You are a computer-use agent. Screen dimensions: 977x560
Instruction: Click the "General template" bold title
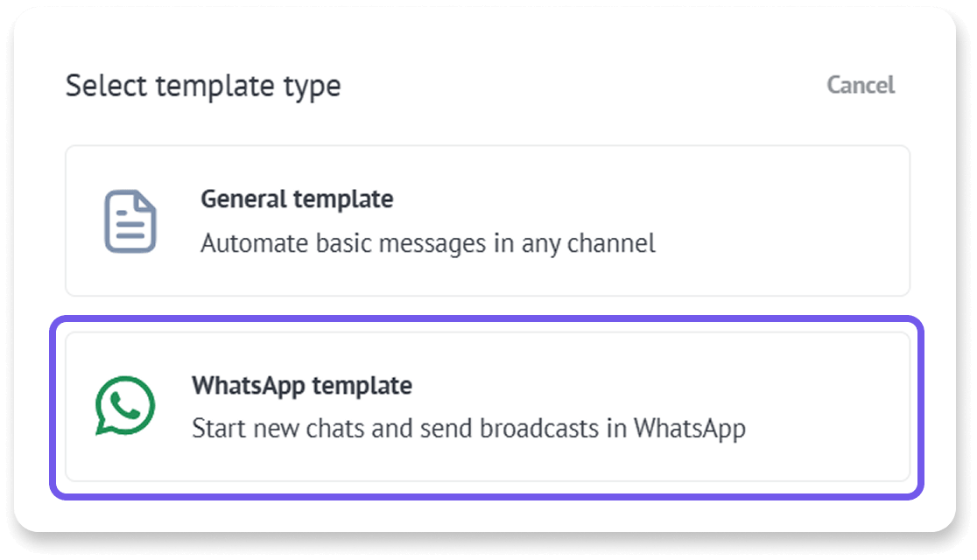(297, 199)
